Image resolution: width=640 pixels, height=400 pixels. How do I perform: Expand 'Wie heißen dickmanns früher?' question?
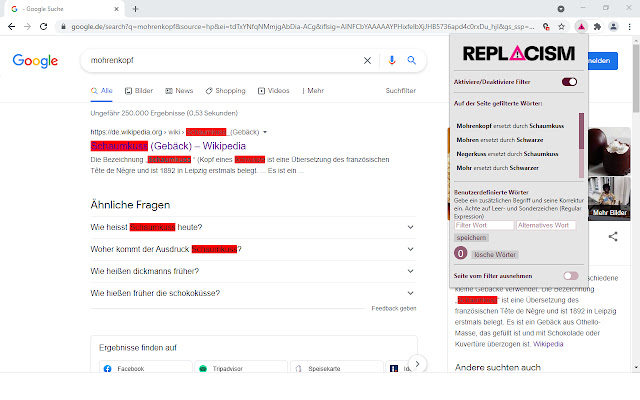[253, 271]
